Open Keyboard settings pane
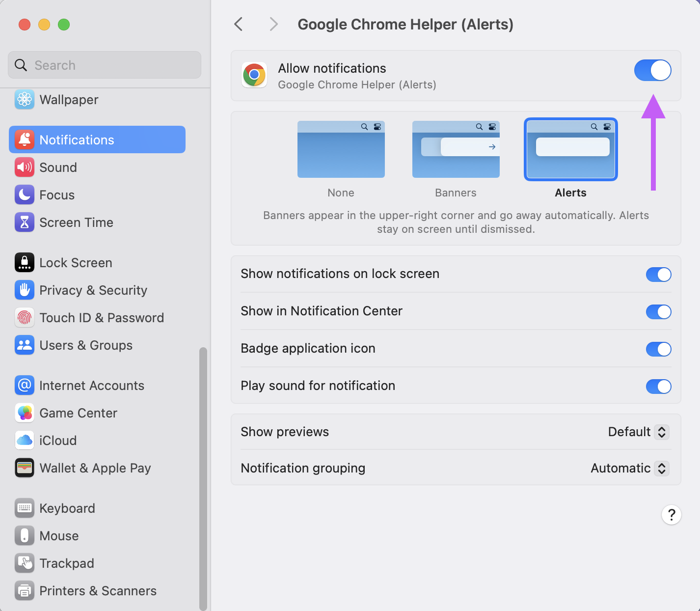This screenshot has height=611, width=700. 97,508
